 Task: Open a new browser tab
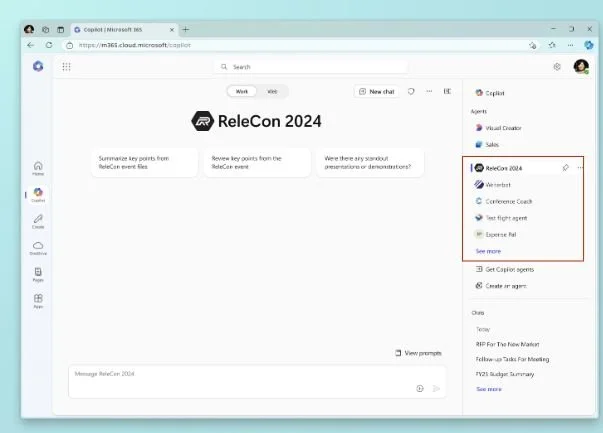coord(186,30)
